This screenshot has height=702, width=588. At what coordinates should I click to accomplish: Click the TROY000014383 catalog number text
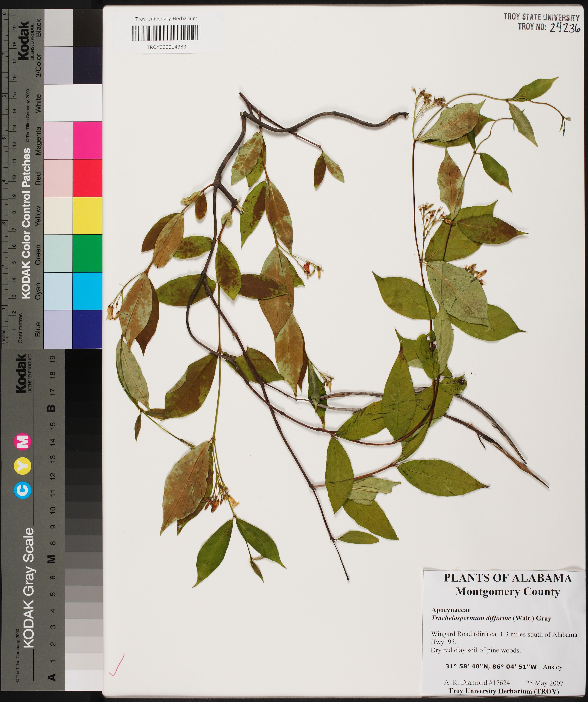166,47
